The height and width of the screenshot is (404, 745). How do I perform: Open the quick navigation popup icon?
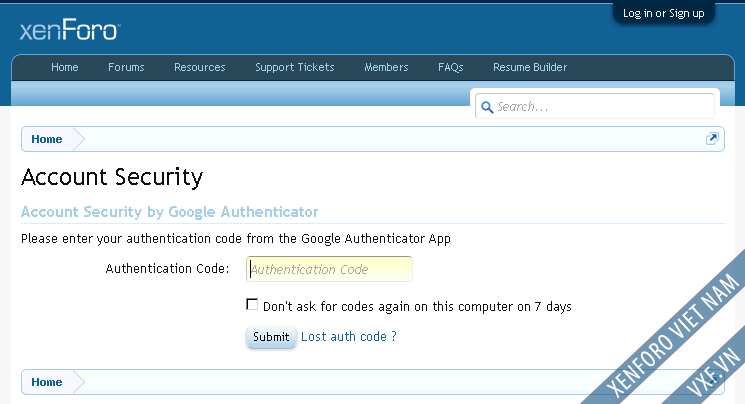coord(712,139)
